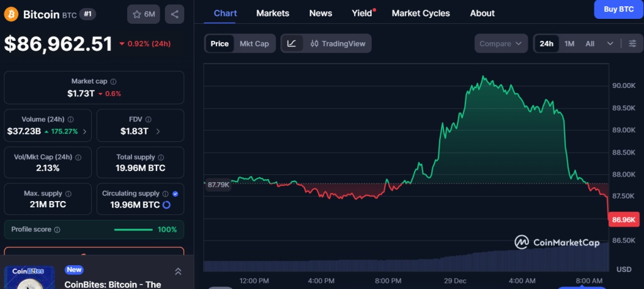The width and height of the screenshot is (644, 289).
Task: Select the line chart icon
Action: pyautogui.click(x=292, y=43)
